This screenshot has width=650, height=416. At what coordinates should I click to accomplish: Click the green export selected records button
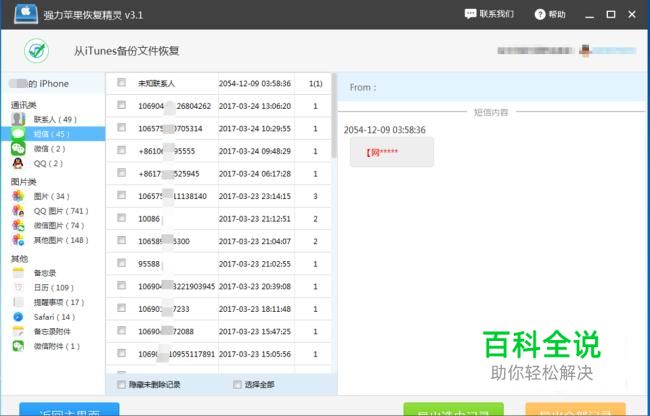[x=454, y=409]
